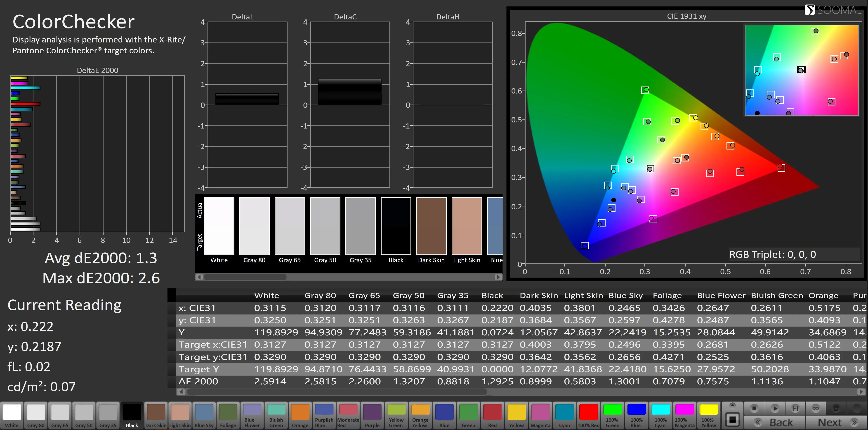Viewport: 868px width, 430px height.
Task: Click the zoomed inset of CIE chart
Action: point(802,70)
